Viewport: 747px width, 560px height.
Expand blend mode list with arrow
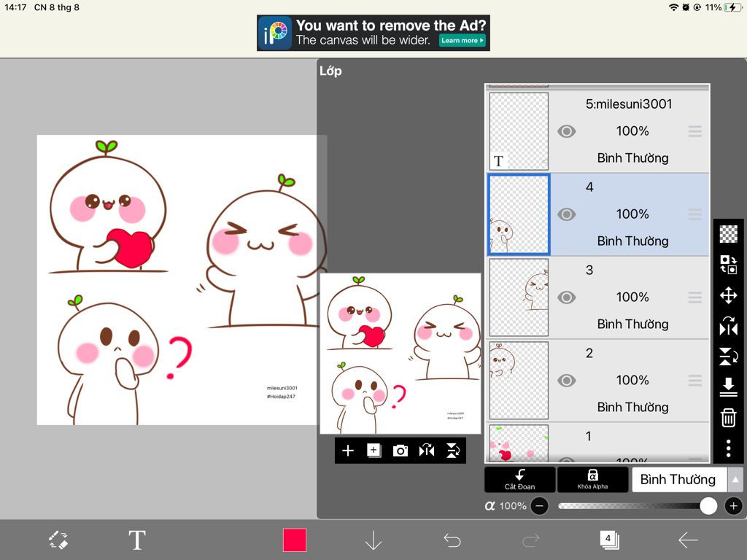[735, 480]
